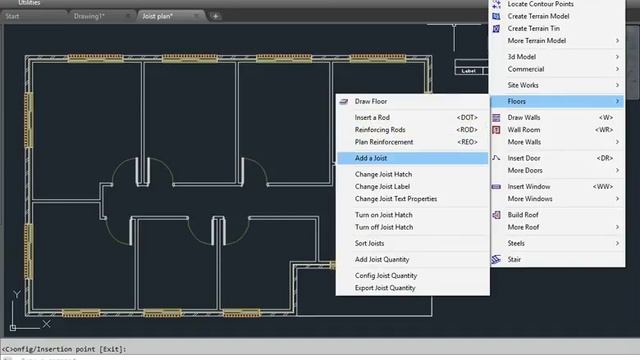Open the Utilities menu
The image size is (640, 360).
click(x=29, y=3)
